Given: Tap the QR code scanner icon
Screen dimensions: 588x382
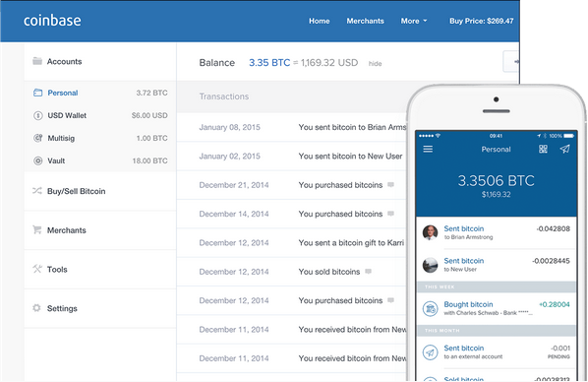Looking at the screenshot, I should point(543,149).
